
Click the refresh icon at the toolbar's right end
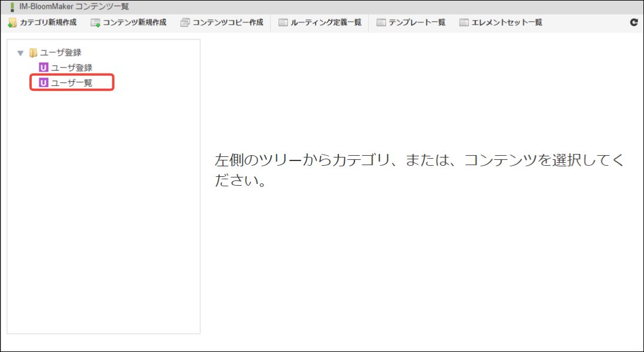pos(634,22)
